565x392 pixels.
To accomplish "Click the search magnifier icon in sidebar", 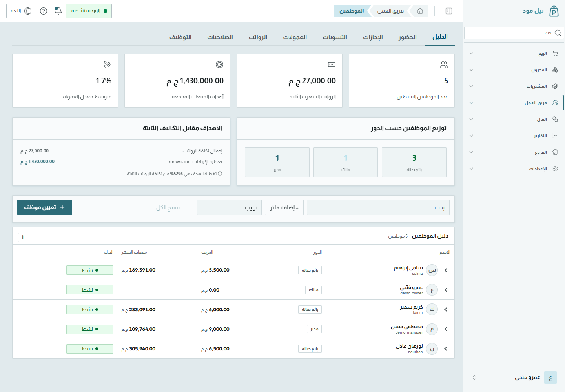I will tap(558, 33).
